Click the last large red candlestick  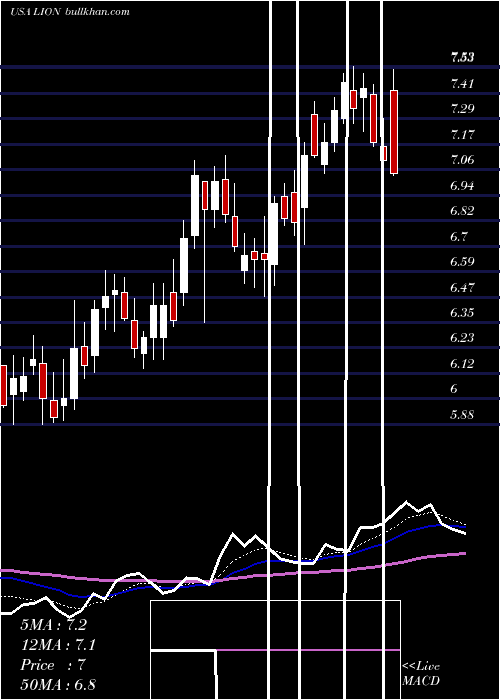tap(394, 132)
